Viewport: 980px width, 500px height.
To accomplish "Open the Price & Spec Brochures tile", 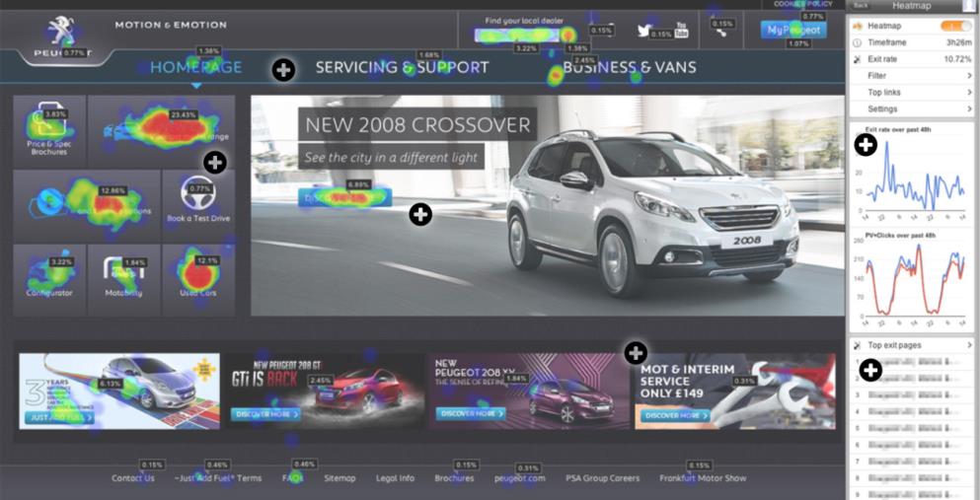I will pyautogui.click(x=49, y=131).
